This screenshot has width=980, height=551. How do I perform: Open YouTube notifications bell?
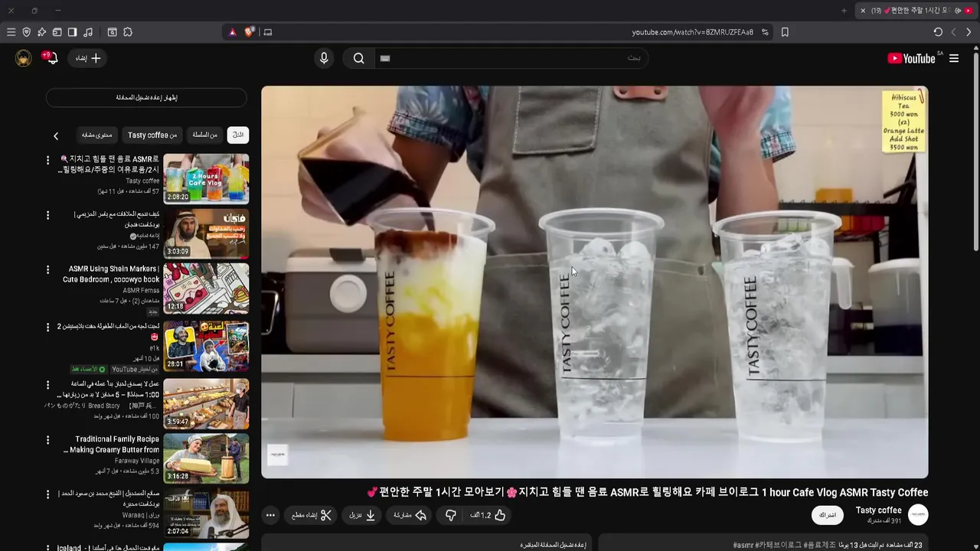pyautogui.click(x=51, y=58)
